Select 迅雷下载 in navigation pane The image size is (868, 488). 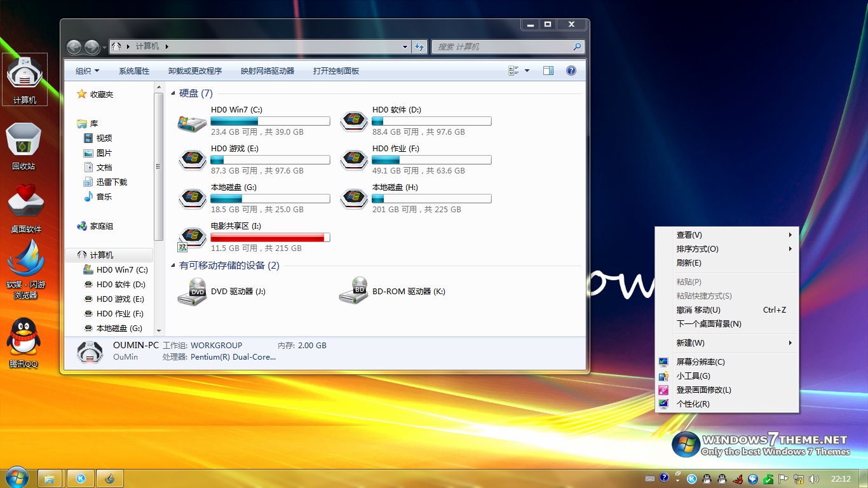pos(105,182)
